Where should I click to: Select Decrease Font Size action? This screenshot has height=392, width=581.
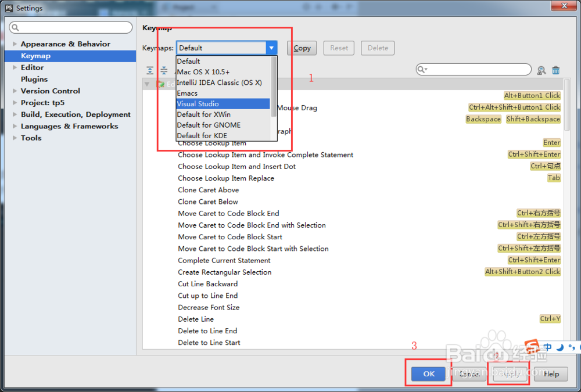tap(209, 308)
